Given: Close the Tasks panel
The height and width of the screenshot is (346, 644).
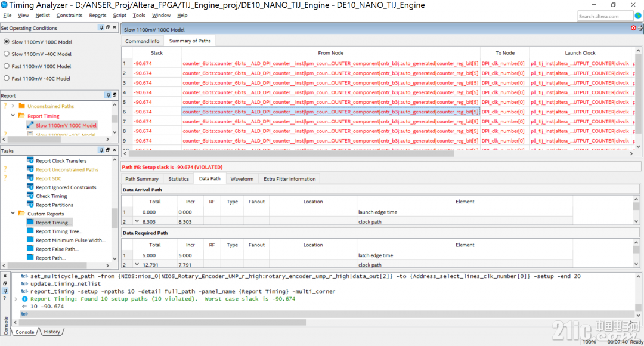Looking at the screenshot, I should coord(114,150).
